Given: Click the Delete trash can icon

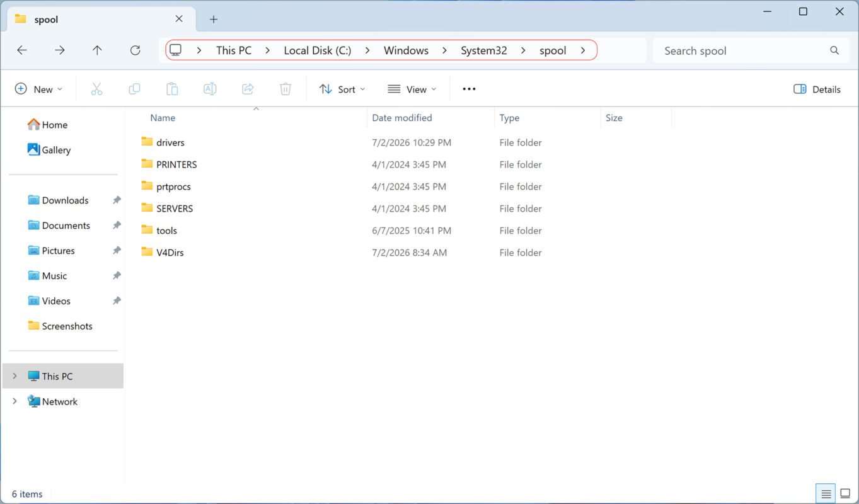Looking at the screenshot, I should (x=285, y=89).
